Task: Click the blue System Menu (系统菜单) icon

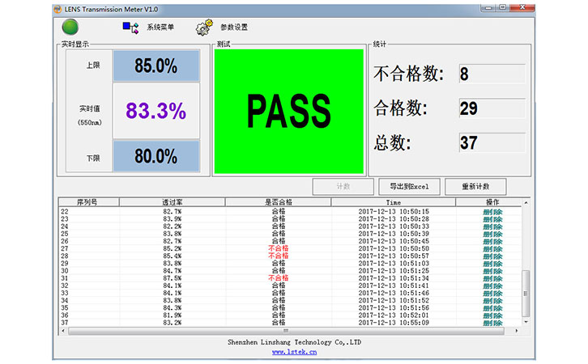Action: pyautogui.click(x=130, y=27)
